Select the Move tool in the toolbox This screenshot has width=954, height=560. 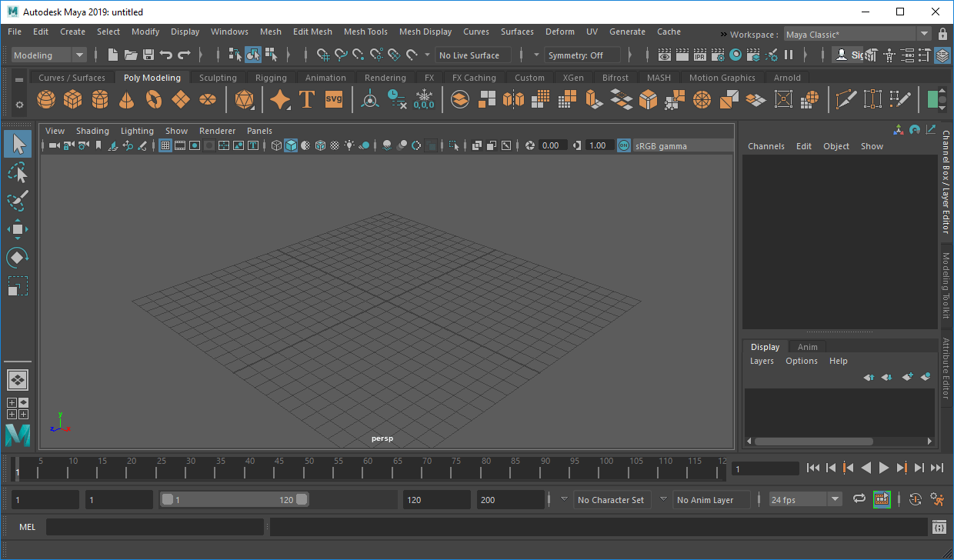[18, 229]
